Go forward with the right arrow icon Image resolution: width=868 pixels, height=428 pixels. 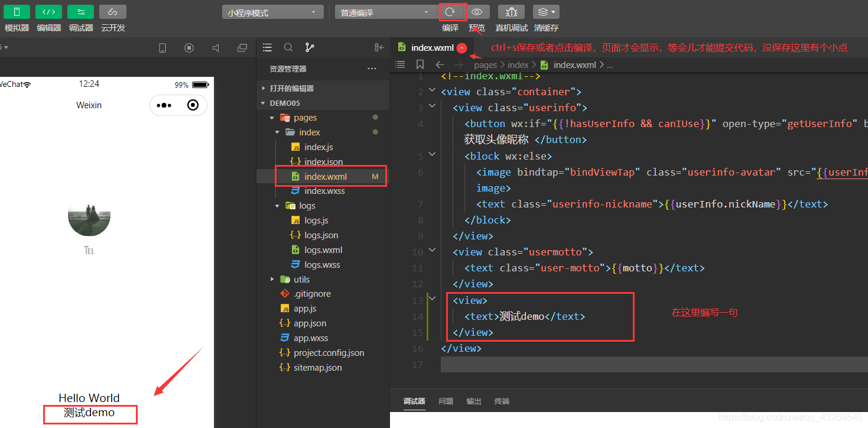[459, 65]
